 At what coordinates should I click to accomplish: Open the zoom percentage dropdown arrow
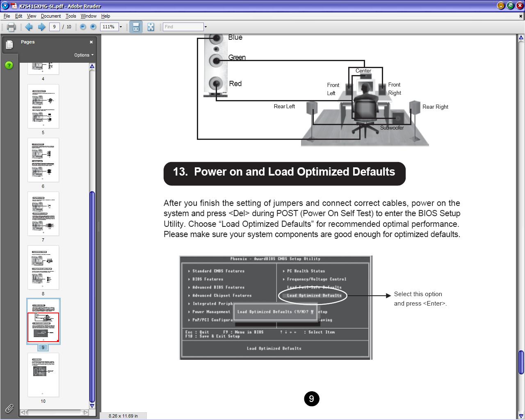(121, 27)
